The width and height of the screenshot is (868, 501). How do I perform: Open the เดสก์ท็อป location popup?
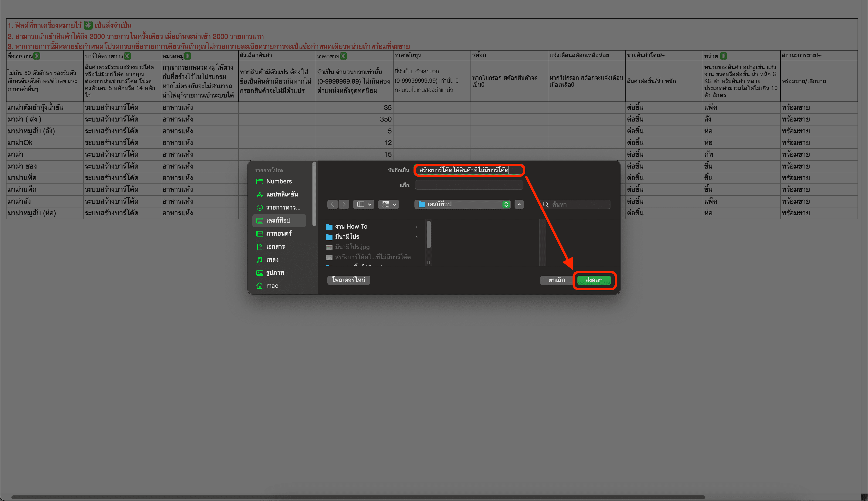point(463,204)
